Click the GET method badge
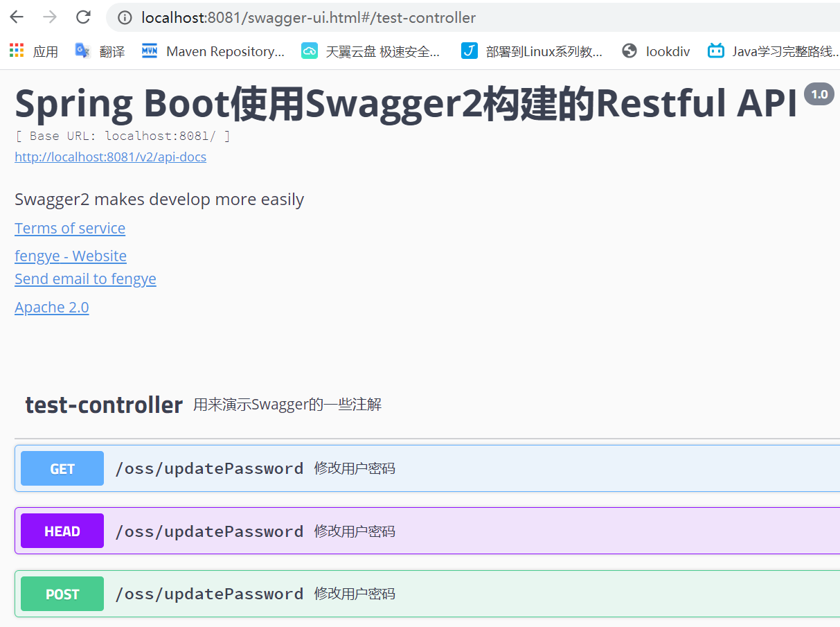 click(62, 468)
